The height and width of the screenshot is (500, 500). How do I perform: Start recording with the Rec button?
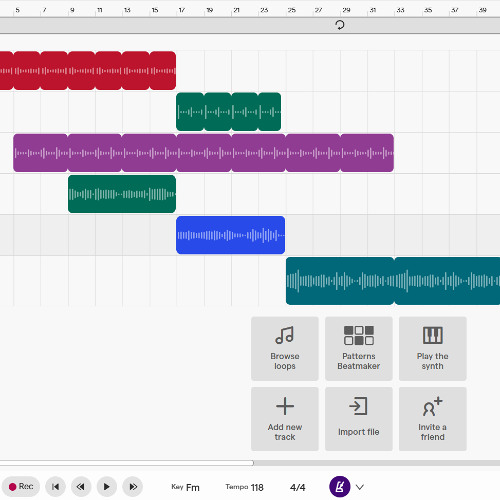(x=21, y=487)
